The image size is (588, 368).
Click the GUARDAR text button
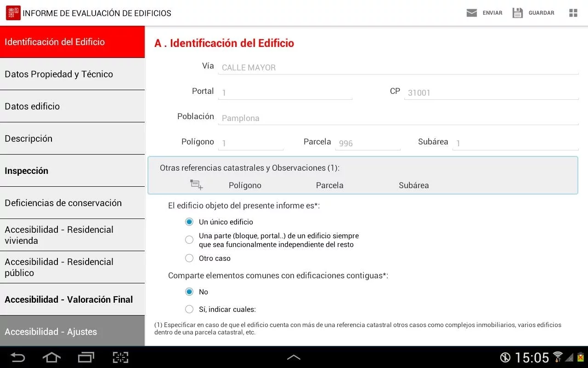(x=542, y=13)
